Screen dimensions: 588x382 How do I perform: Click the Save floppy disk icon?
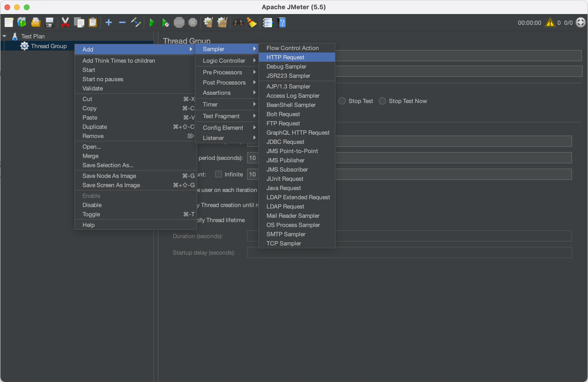[x=50, y=23]
